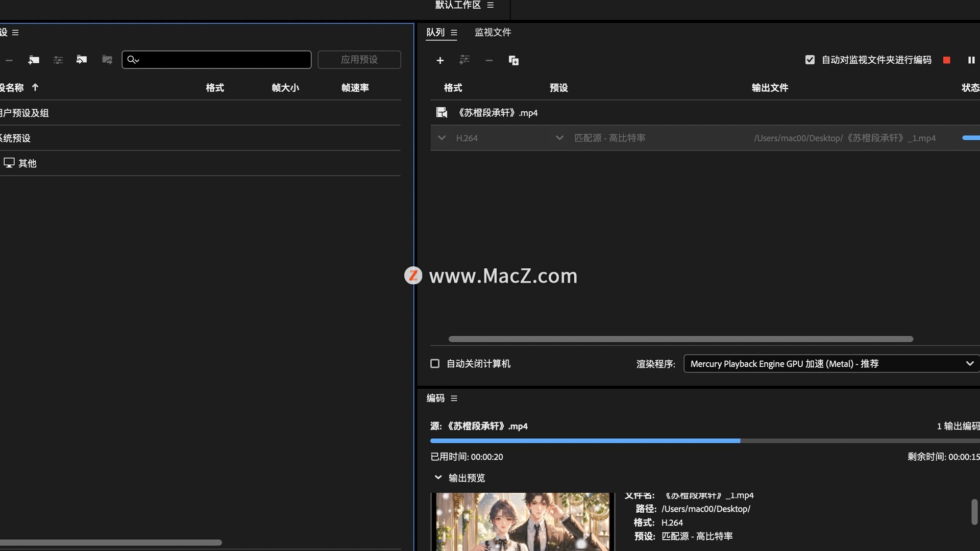Open the 匹配源 - 高比特率 preset dropdown arrow

tap(559, 138)
